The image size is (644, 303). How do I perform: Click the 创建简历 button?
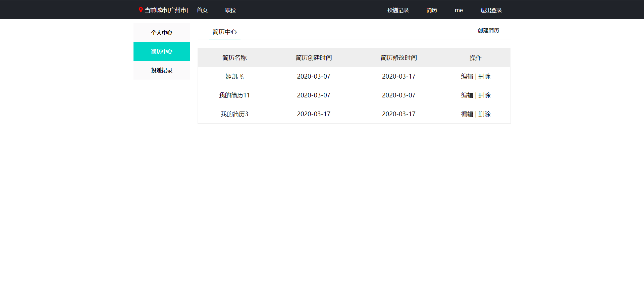(488, 31)
